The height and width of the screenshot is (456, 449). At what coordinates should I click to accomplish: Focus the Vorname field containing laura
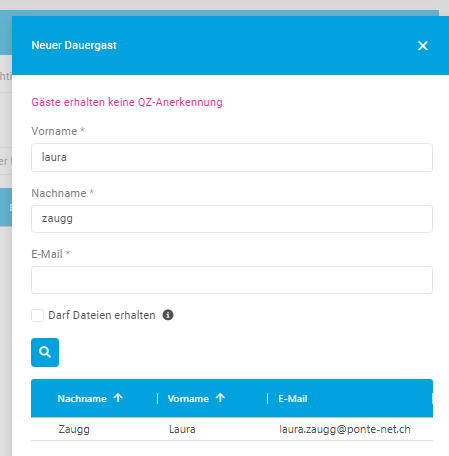click(x=232, y=157)
